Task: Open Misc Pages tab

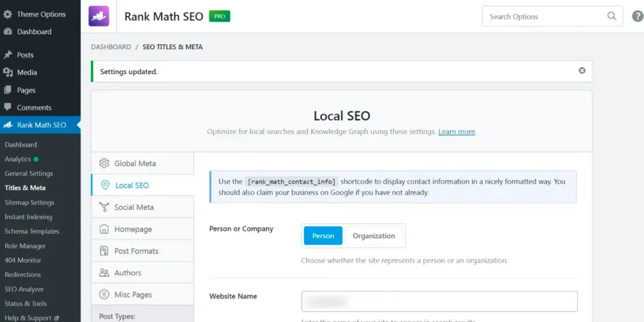Action: coord(142,294)
